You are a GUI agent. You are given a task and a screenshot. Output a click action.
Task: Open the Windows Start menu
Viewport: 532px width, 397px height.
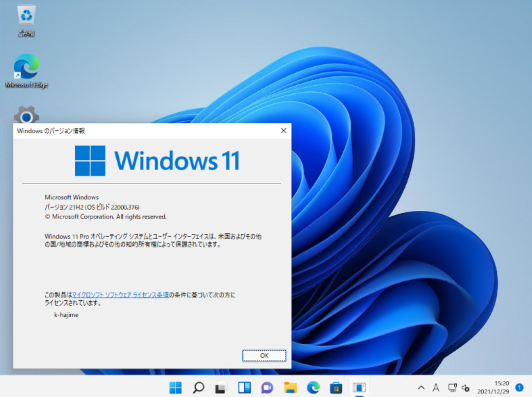tap(176, 387)
